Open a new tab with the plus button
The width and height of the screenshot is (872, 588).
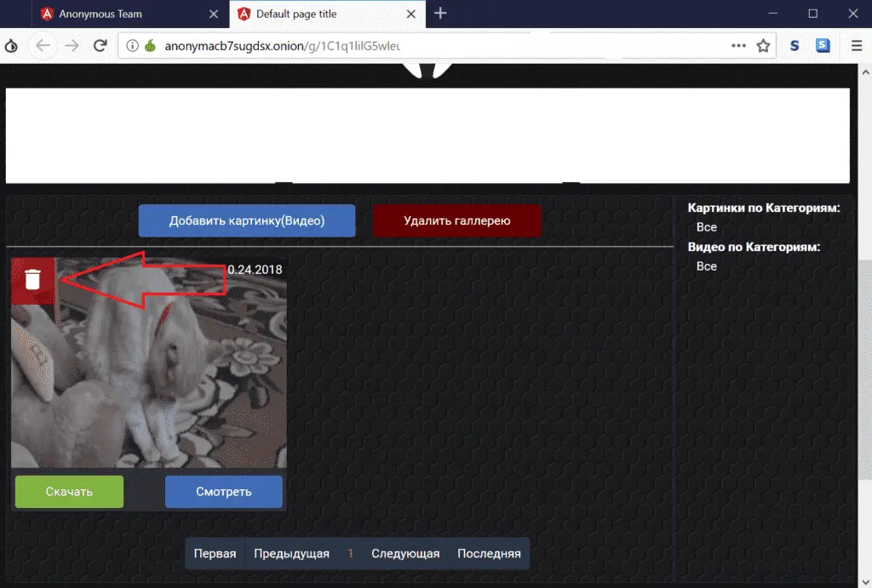coord(440,14)
